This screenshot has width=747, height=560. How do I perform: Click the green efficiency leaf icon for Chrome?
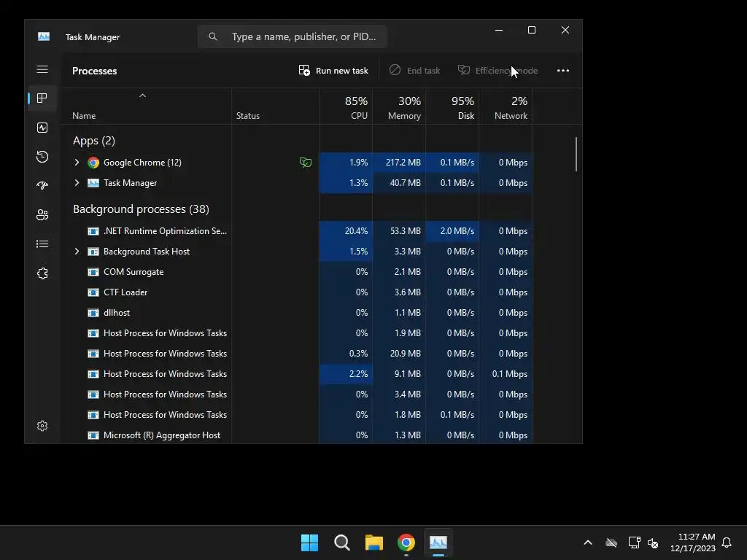coord(306,163)
